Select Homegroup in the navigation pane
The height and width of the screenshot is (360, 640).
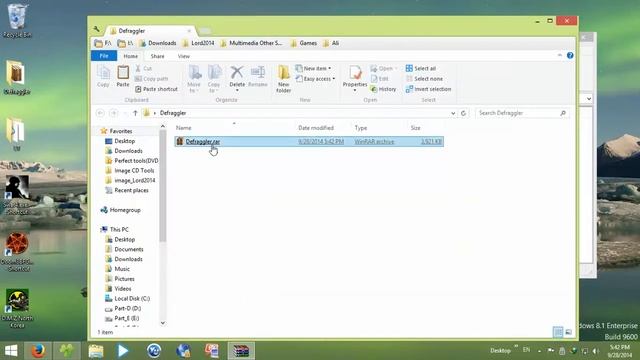(121, 210)
